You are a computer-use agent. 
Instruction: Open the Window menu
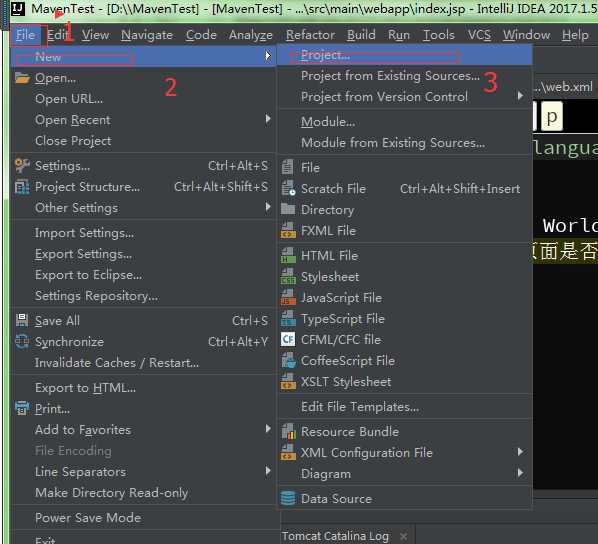coord(526,35)
